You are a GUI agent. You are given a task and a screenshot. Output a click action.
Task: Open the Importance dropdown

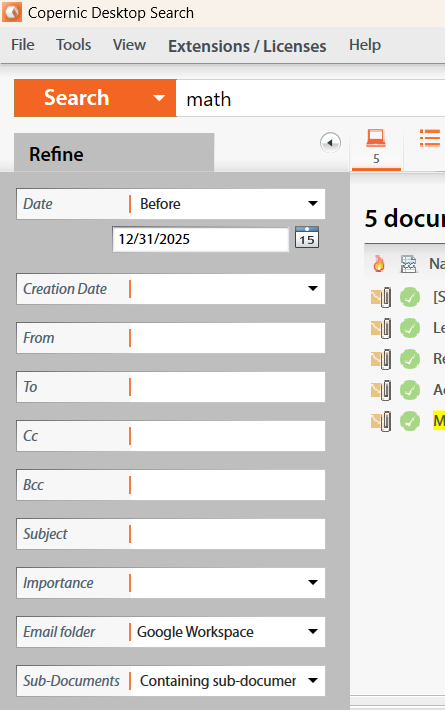point(227,583)
